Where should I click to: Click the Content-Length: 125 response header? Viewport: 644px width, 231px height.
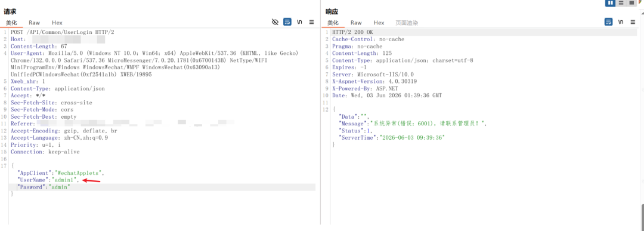[362, 54]
